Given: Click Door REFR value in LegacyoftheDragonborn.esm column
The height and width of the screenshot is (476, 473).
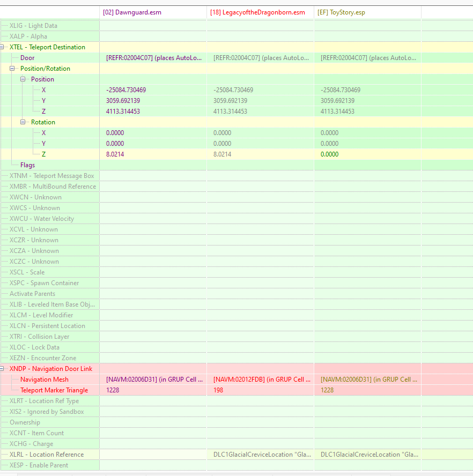Looking at the screenshot, I should [x=261, y=58].
